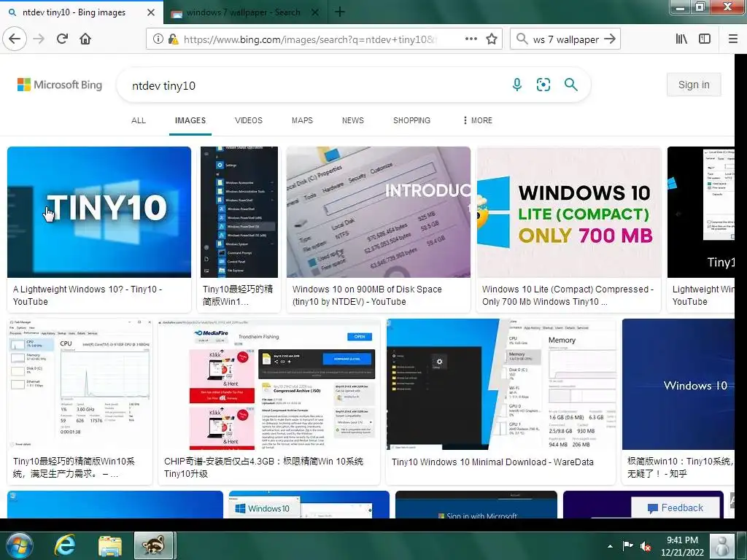Click the Microsoft Bing logo
This screenshot has width=747, height=560.
(60, 85)
